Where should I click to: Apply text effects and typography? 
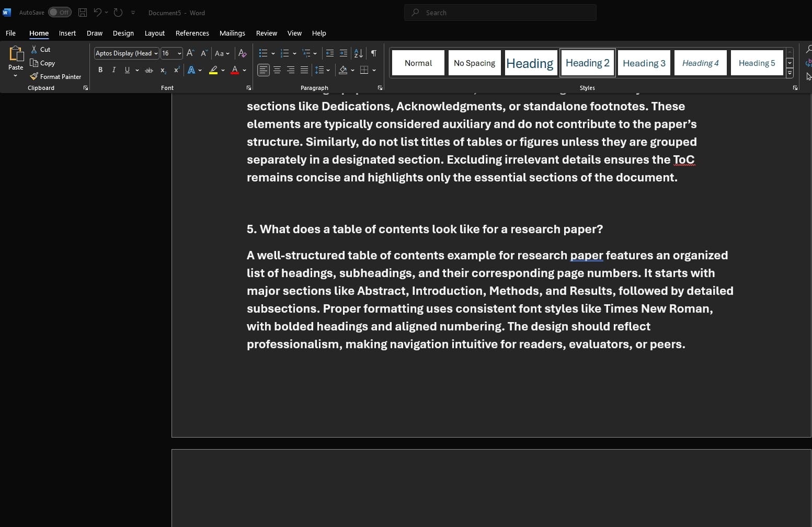191,70
